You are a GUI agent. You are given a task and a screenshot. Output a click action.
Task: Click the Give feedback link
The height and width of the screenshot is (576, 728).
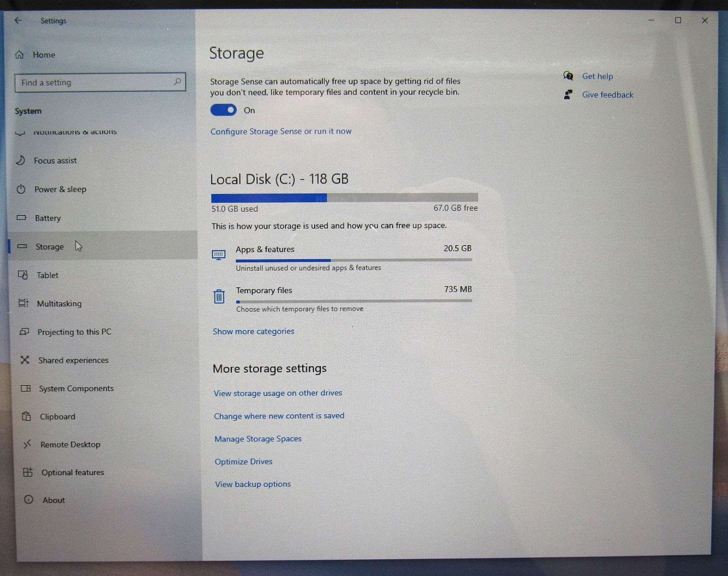click(x=607, y=95)
